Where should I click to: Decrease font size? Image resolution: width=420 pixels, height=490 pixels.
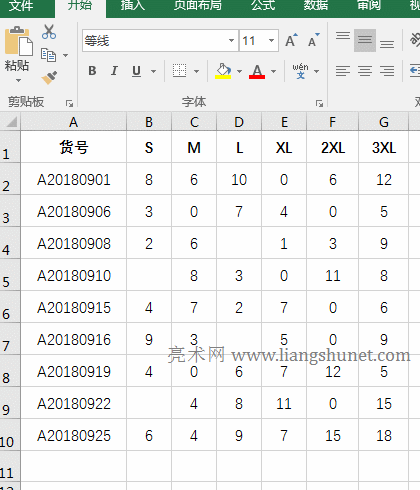(313, 40)
